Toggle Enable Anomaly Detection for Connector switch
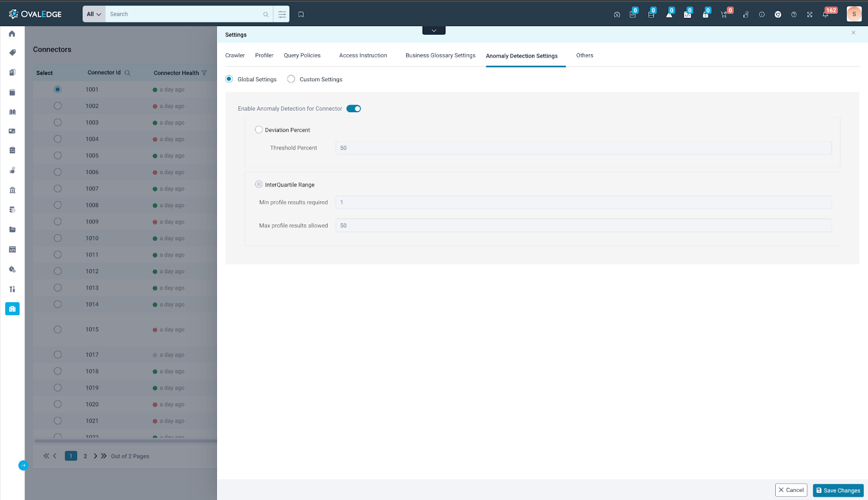Screen dimensions: 868x500 pyautogui.click(x=354, y=108)
